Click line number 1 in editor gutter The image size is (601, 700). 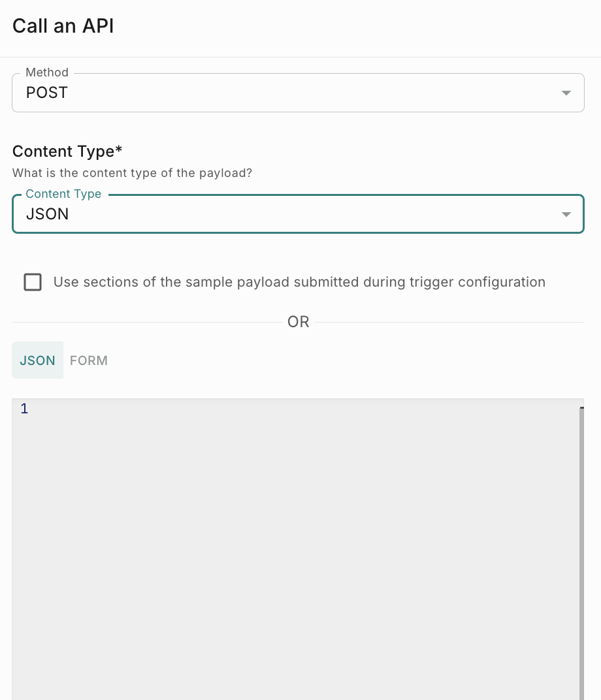pyautogui.click(x=24, y=409)
